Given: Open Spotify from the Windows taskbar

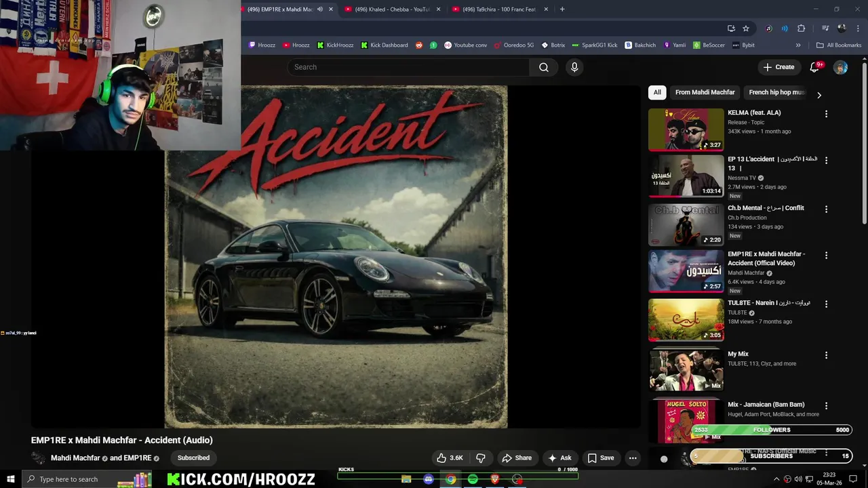Looking at the screenshot, I should click(473, 479).
